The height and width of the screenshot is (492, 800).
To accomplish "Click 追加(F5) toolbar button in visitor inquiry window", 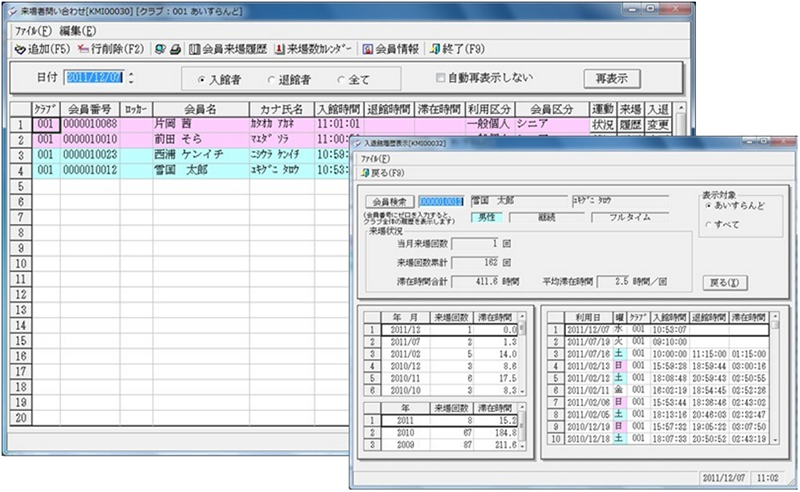I will click(42, 49).
